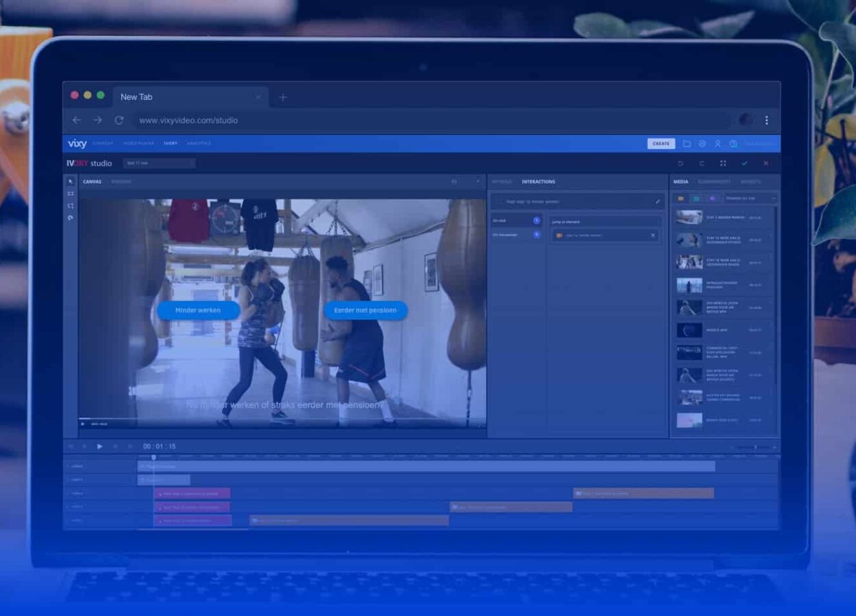Select the pink clip on third timeline track

(x=192, y=493)
